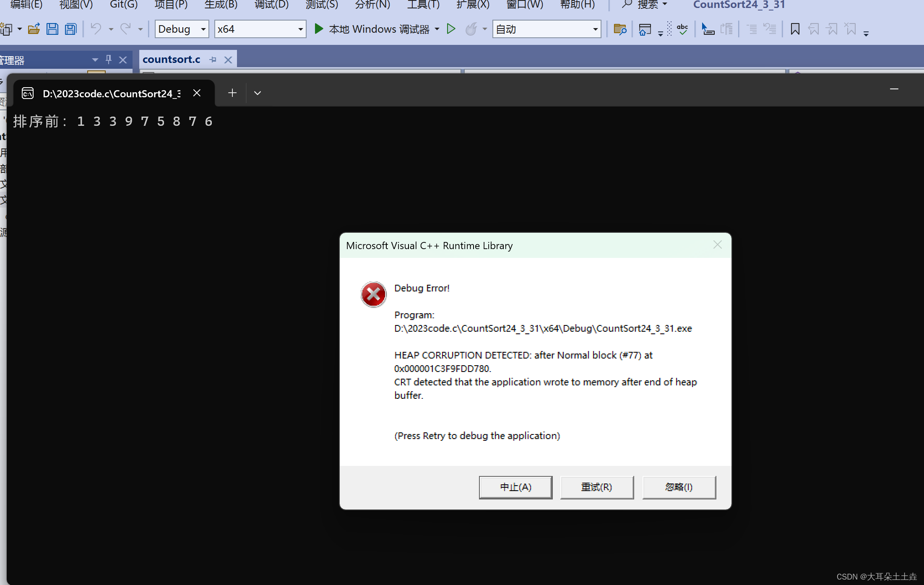Open the 窗口(W) menu

coord(525,5)
